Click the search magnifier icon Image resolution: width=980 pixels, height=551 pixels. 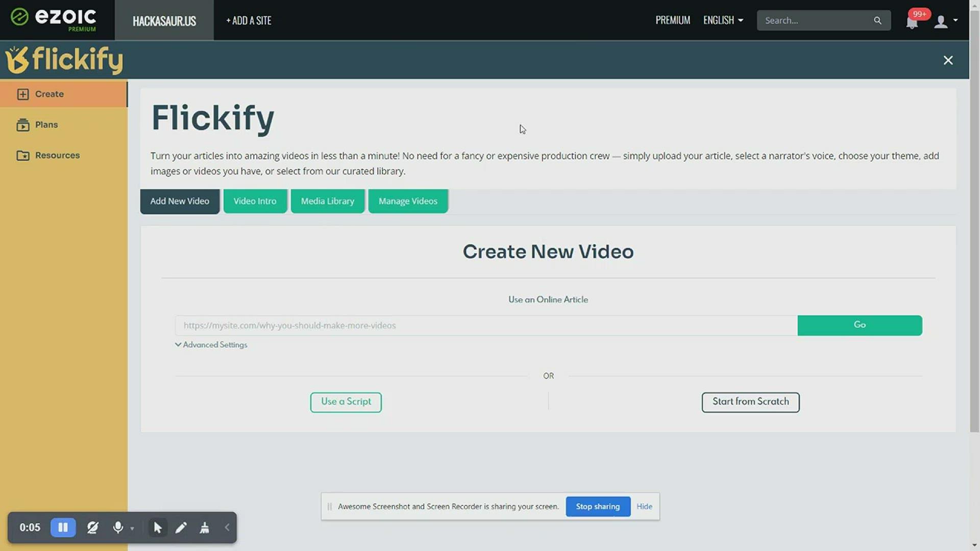[x=877, y=20]
